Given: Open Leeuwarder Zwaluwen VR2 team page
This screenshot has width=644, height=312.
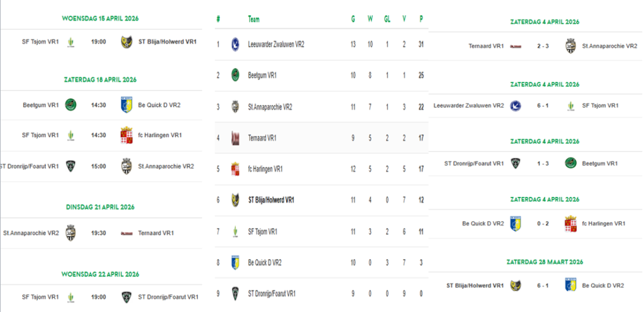Looking at the screenshot, I should pyautogui.click(x=276, y=44).
